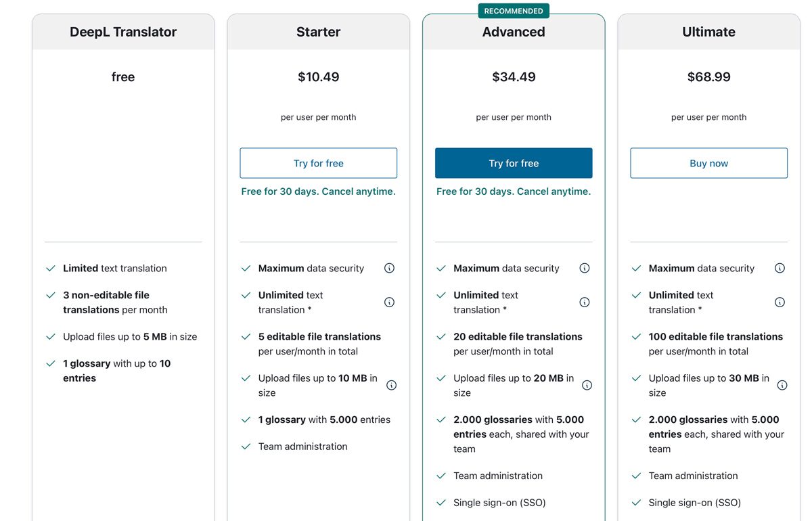The height and width of the screenshot is (521, 812).
Task: Open info icon for Starter Unlimited text translation
Action: pyautogui.click(x=389, y=302)
